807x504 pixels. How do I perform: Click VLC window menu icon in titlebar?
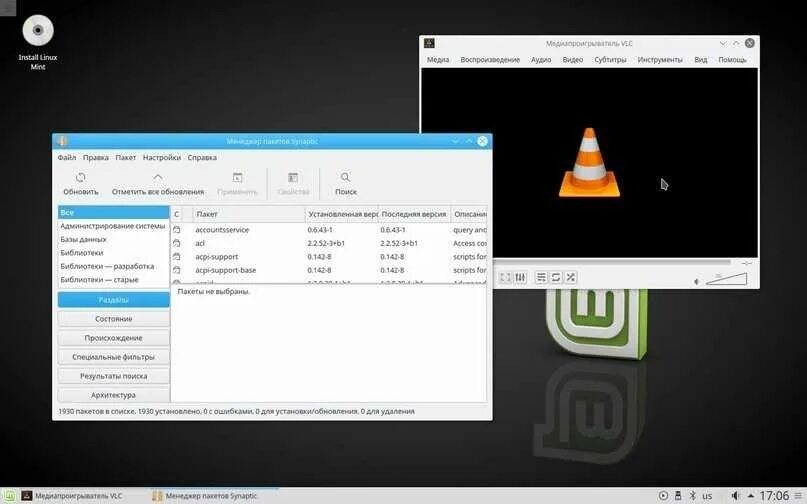point(429,43)
